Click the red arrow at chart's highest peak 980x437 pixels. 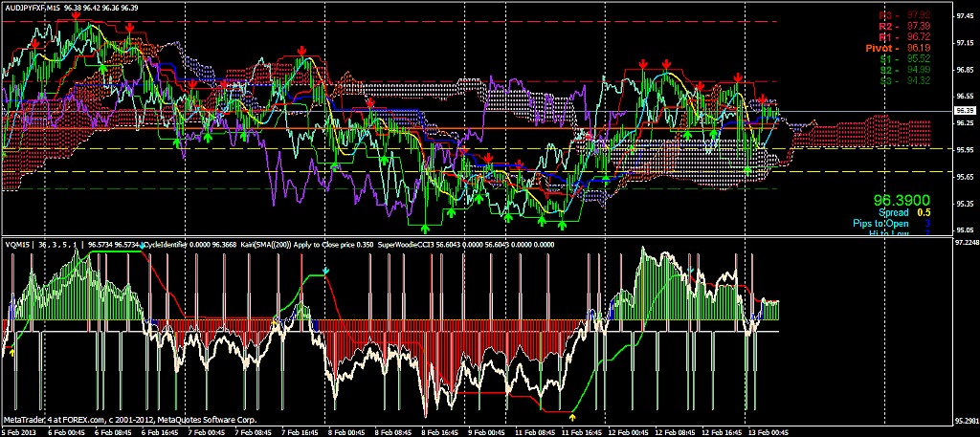76,17
